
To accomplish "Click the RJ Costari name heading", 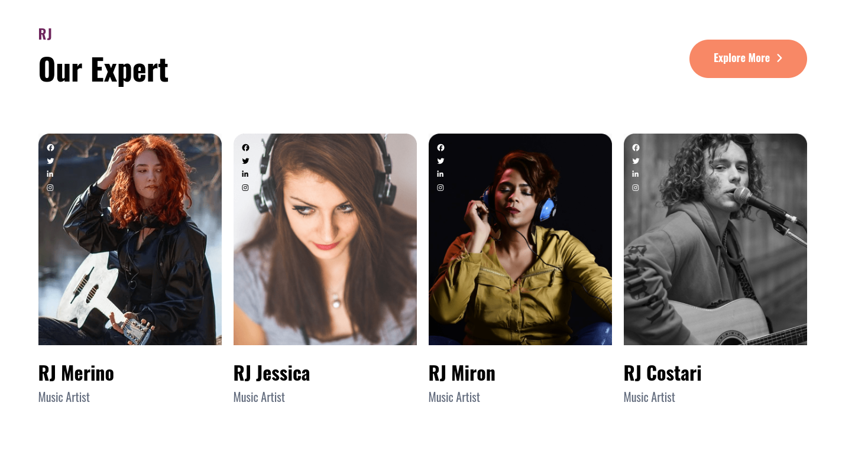I will tap(662, 373).
